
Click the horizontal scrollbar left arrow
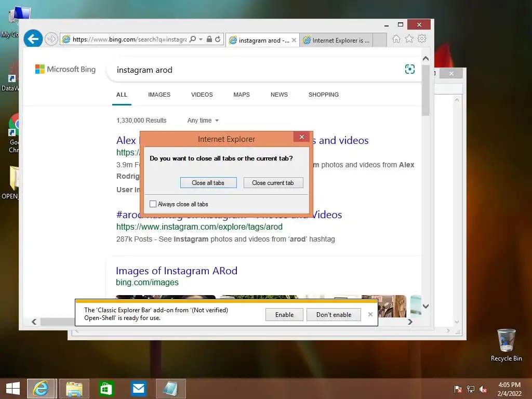(34, 322)
